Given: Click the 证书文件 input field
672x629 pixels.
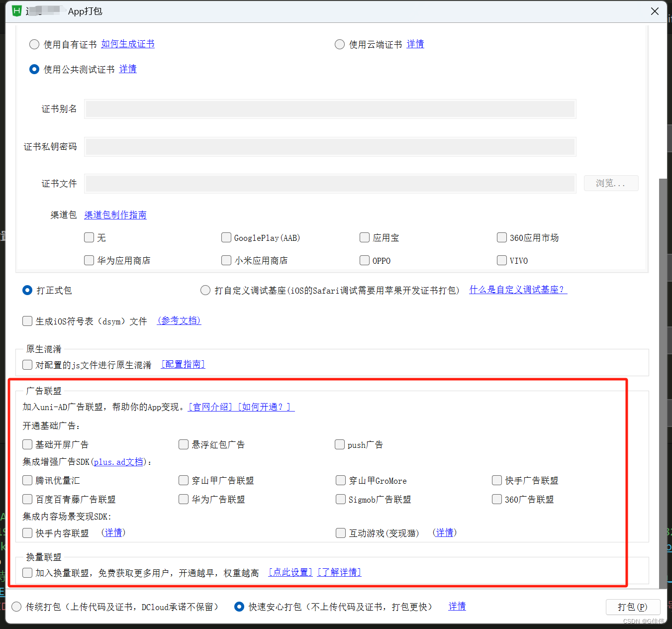Looking at the screenshot, I should point(330,184).
